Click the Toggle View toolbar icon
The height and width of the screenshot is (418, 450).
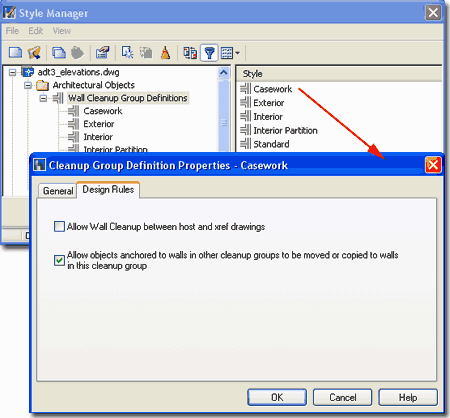(190, 53)
